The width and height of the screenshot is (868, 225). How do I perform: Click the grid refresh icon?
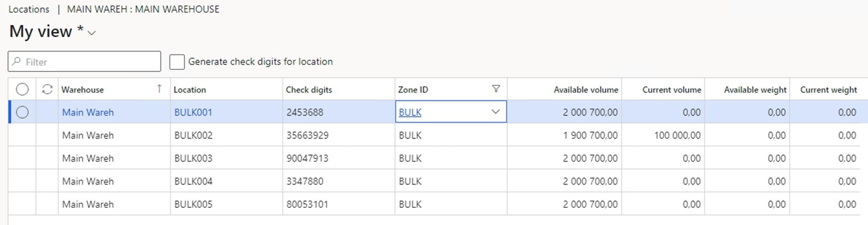coord(47,89)
